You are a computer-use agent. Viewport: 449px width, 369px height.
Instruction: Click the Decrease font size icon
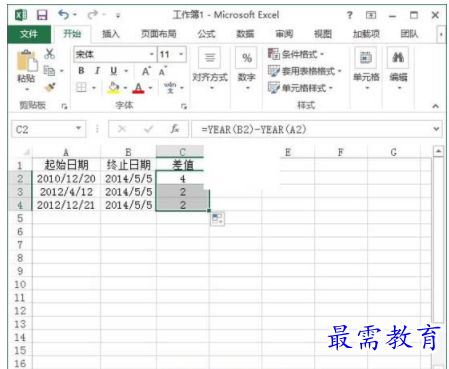pyautogui.click(x=162, y=71)
